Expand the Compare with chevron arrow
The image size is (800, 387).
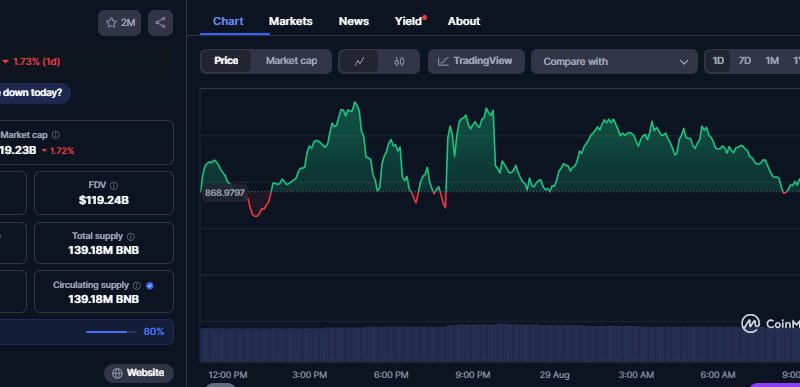684,62
